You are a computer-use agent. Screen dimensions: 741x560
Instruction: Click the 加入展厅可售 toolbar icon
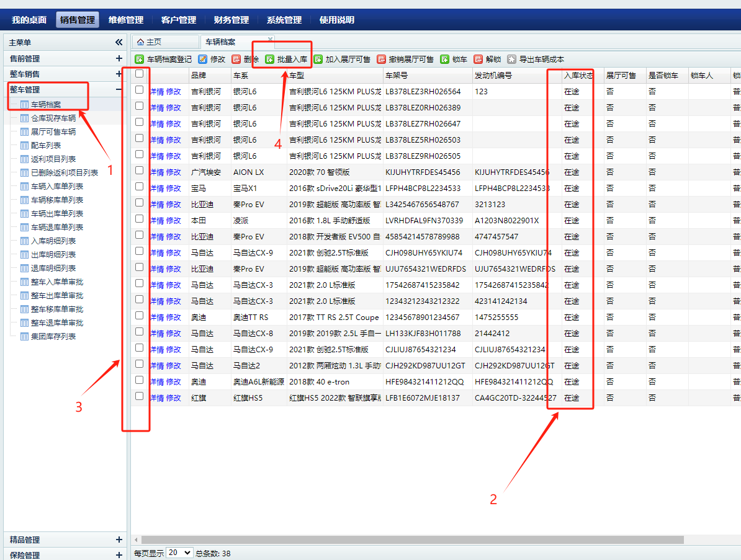[318, 60]
